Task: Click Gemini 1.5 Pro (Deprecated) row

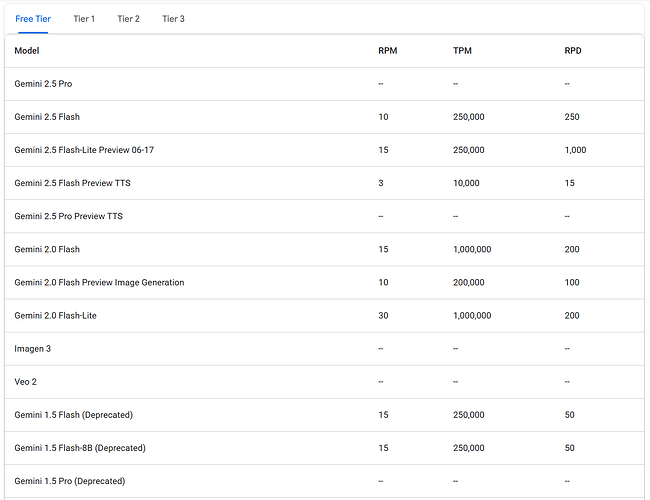Action: (70, 481)
